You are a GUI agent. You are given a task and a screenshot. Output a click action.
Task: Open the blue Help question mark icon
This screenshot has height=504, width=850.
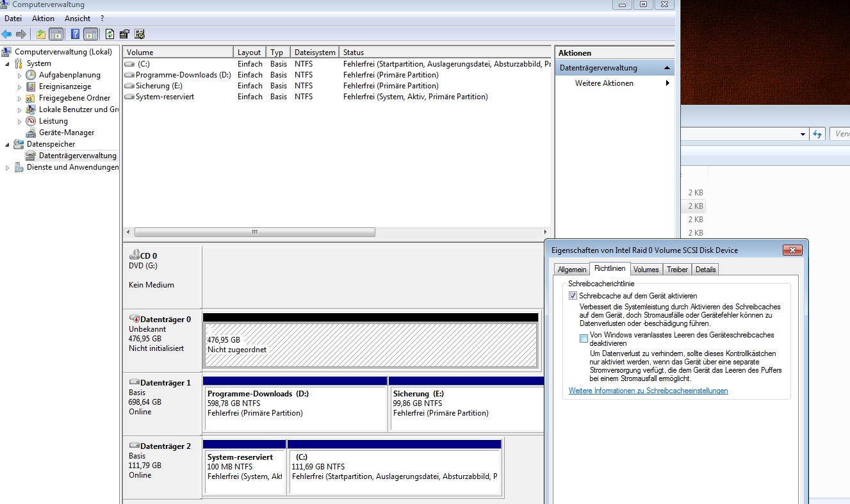(x=75, y=34)
